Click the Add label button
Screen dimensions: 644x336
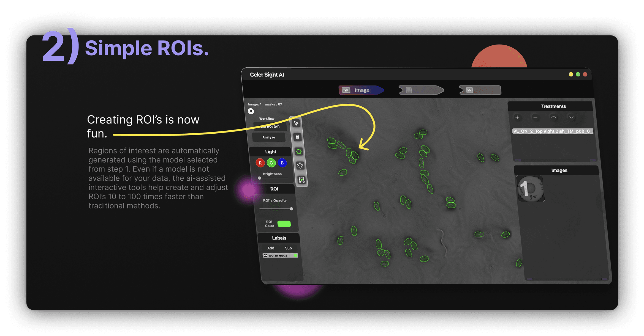coord(271,248)
